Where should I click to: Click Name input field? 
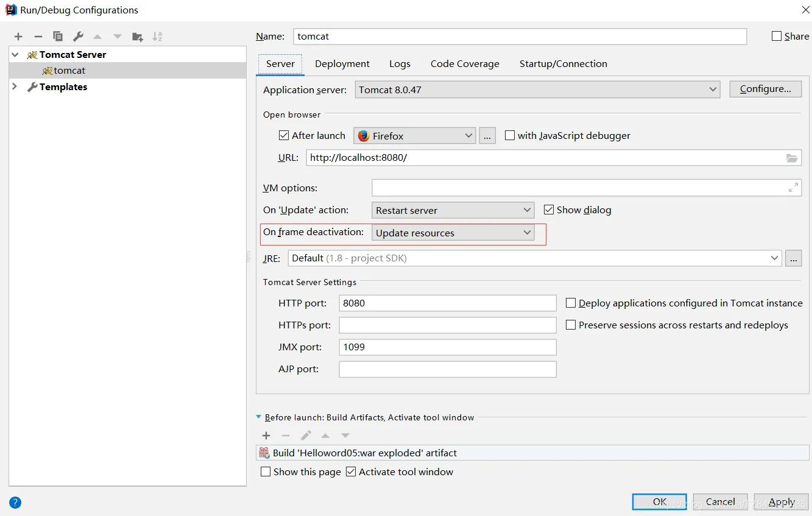pos(520,37)
